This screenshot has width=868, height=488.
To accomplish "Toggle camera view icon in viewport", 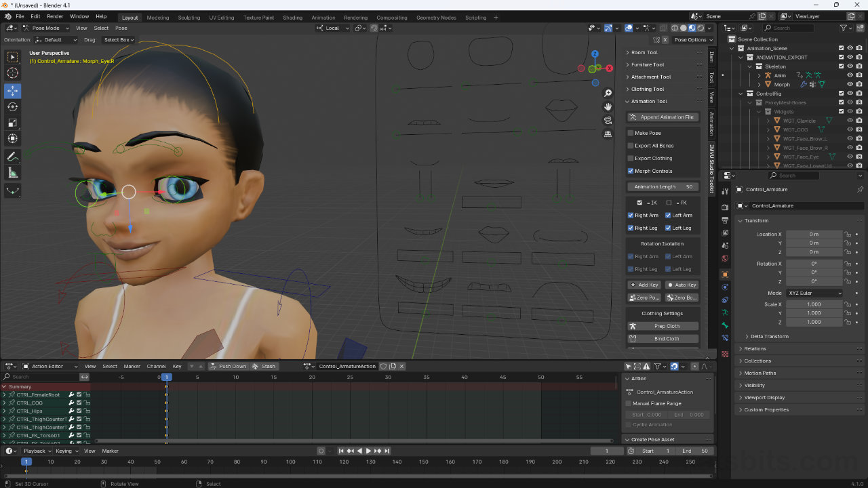I will click(x=608, y=120).
